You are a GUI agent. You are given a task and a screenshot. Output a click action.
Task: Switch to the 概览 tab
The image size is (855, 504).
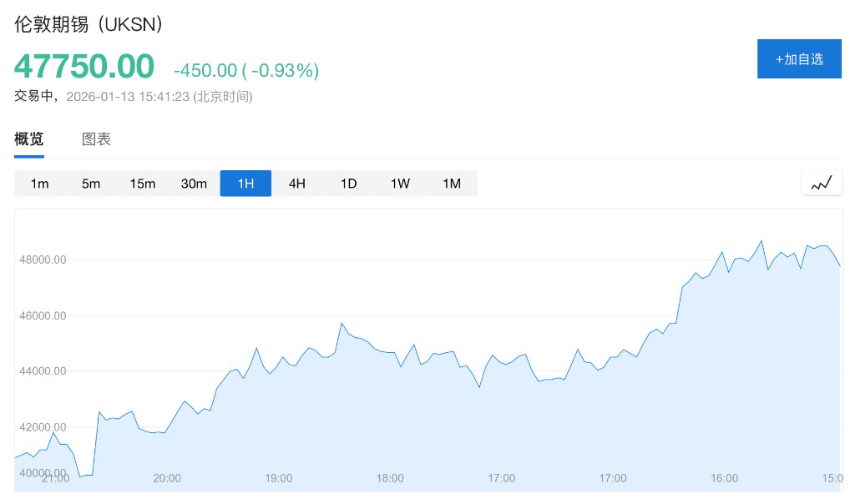29,139
